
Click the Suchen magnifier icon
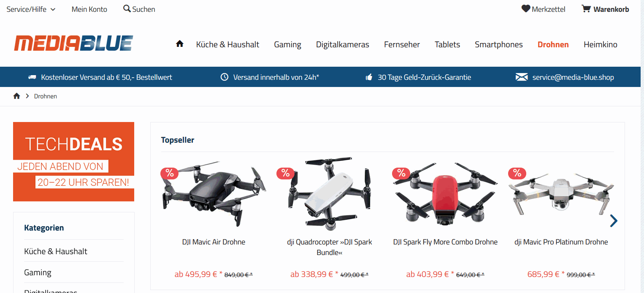[x=127, y=8]
